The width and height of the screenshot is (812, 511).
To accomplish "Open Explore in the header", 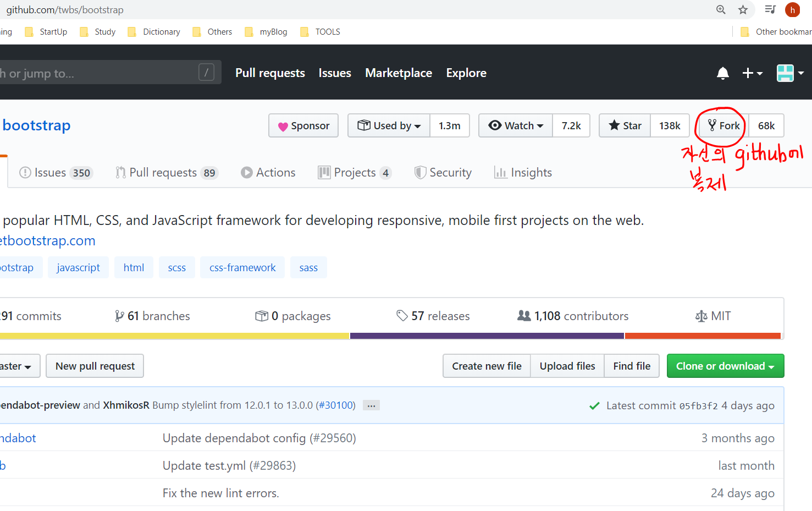I will (x=466, y=73).
